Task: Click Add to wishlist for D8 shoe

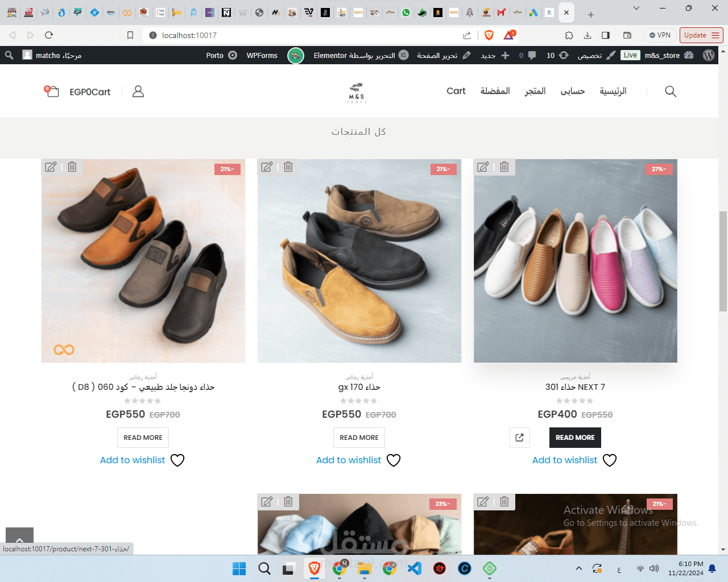Action: (133, 460)
